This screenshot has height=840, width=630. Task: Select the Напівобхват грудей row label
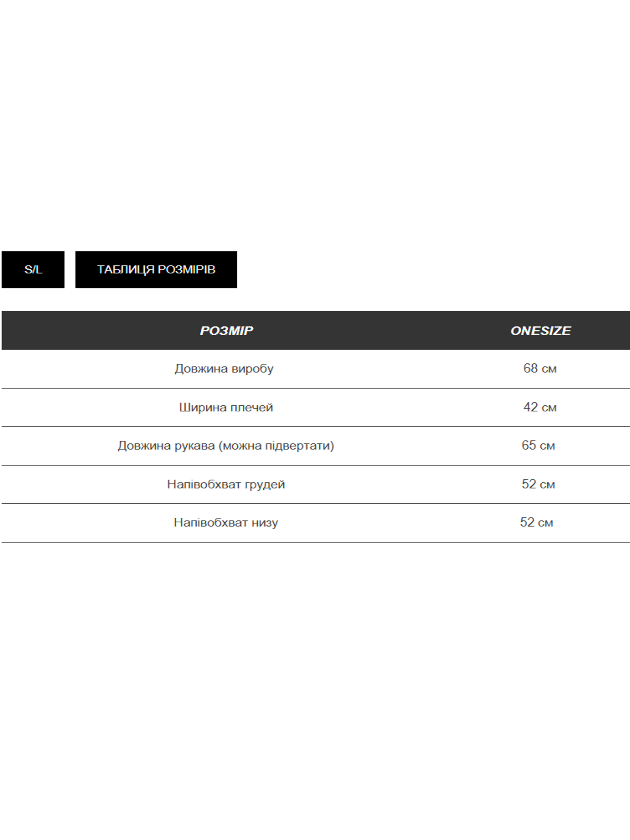(226, 484)
